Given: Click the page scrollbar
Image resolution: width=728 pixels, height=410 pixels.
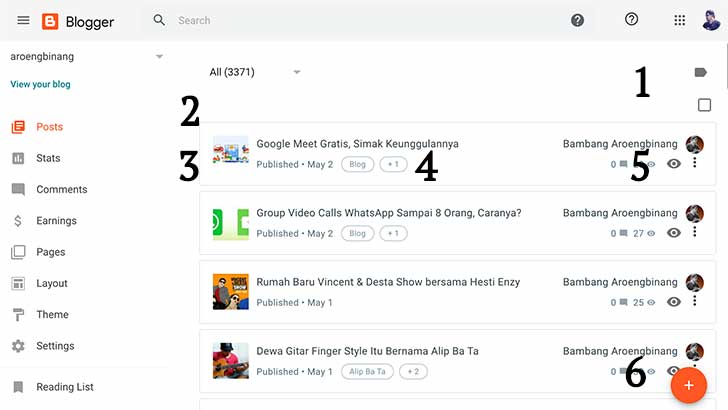Looking at the screenshot, I should [725, 65].
